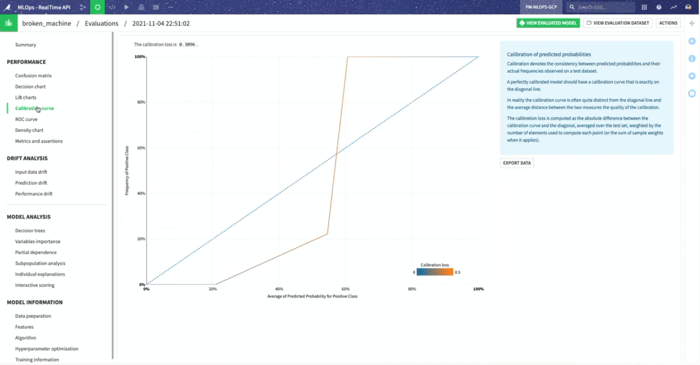Click the MLOps - RealTime API project name

click(43, 7)
